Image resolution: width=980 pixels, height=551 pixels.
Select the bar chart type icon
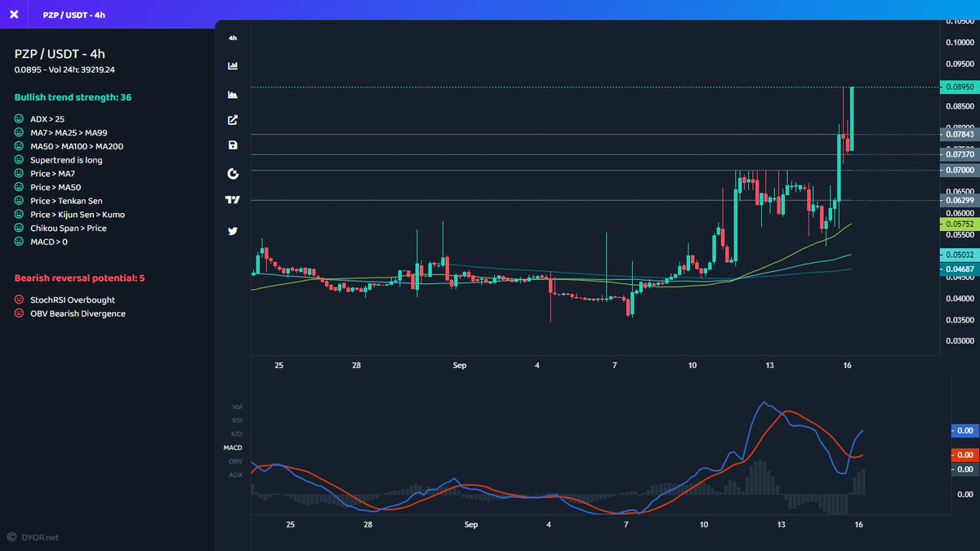point(233,65)
